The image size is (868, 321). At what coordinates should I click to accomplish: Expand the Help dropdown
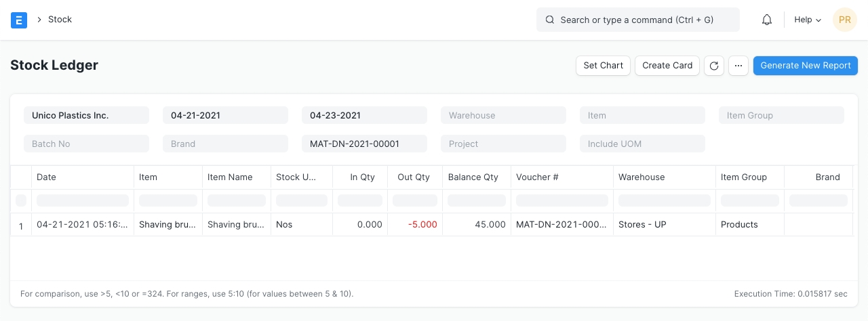click(x=807, y=20)
